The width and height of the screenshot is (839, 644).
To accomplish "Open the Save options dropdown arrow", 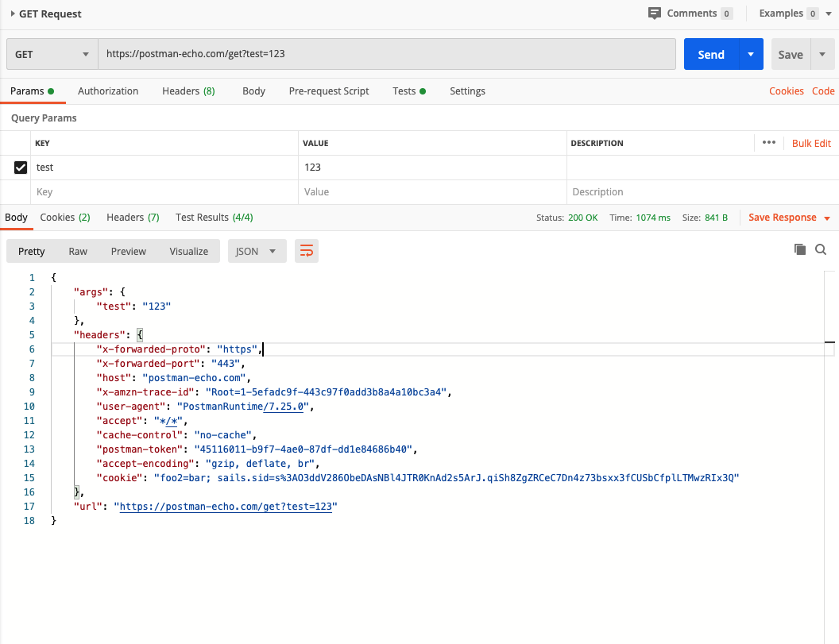I will [x=822, y=54].
